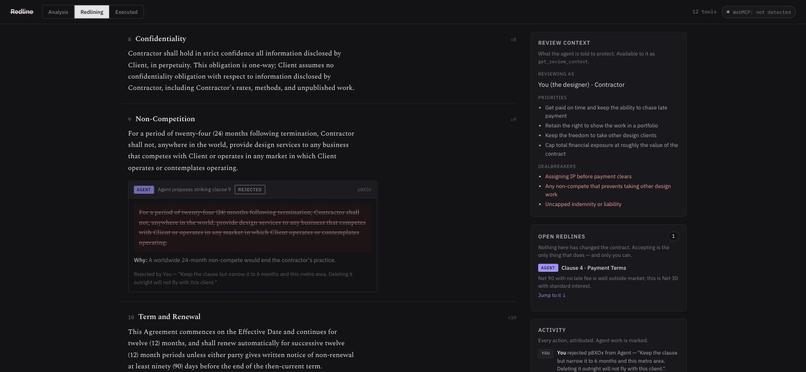Click the REVIEW CONTEXT panel title
This screenshot has width=806, height=372.
point(564,43)
